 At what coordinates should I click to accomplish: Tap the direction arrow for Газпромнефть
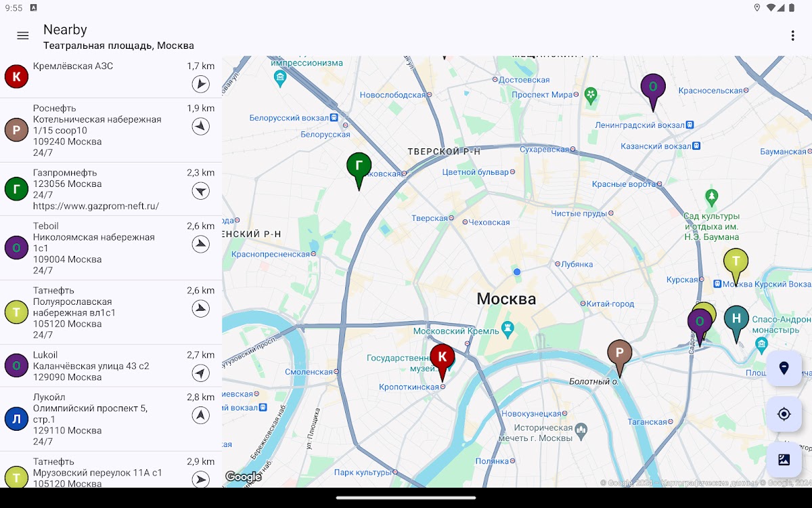pyautogui.click(x=200, y=191)
